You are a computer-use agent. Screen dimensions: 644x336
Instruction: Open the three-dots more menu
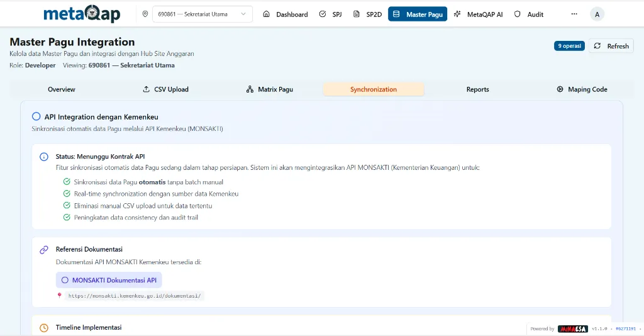point(574,14)
